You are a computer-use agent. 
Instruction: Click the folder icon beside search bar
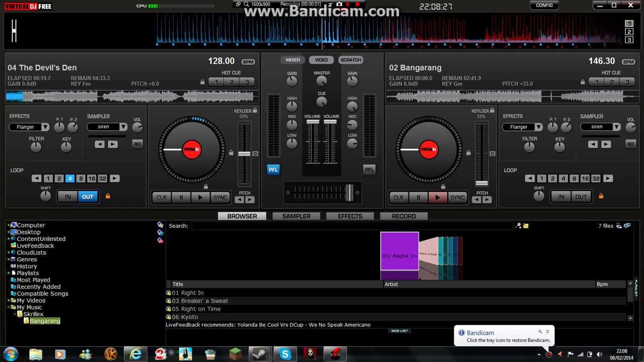coord(526,226)
